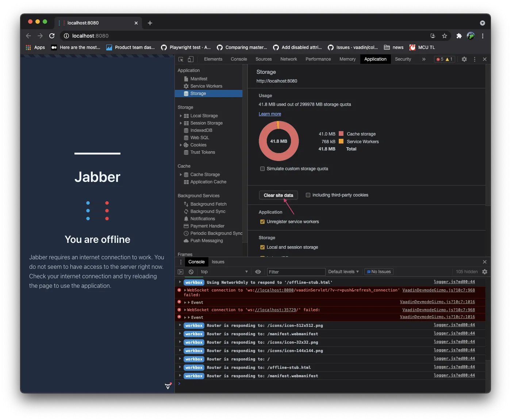Clear the console with the block icon
The image size is (511, 420).
[191, 272]
